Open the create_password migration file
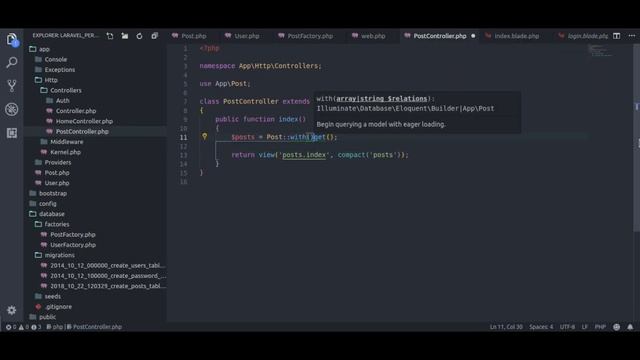The image size is (640, 360). (108, 276)
